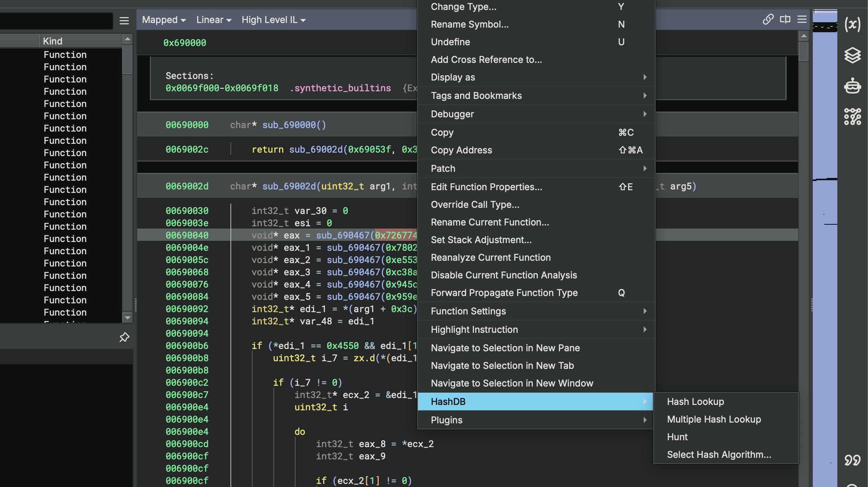
Task: Click the Kind column header
Action: point(81,41)
